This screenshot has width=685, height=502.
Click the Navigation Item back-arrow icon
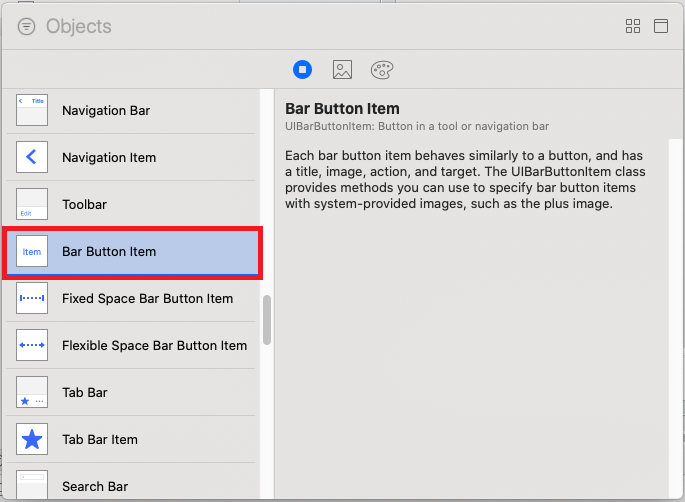click(x=32, y=157)
